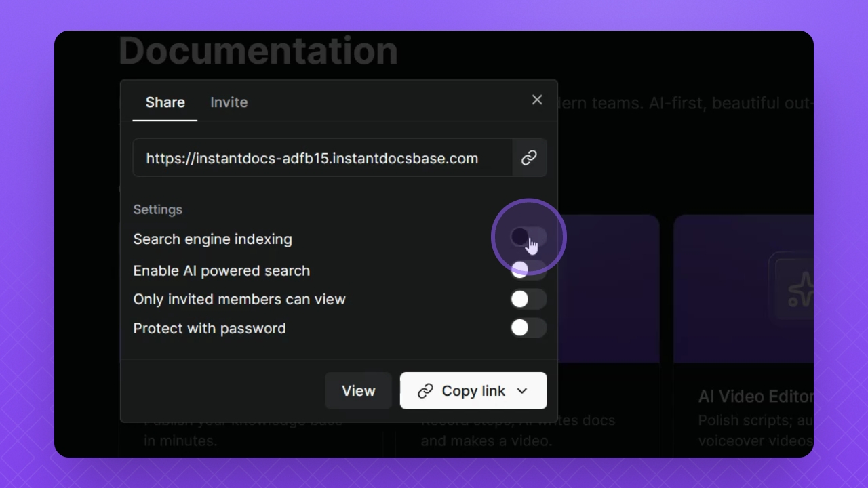Expand the Copy link dropdown chevron

(x=522, y=391)
